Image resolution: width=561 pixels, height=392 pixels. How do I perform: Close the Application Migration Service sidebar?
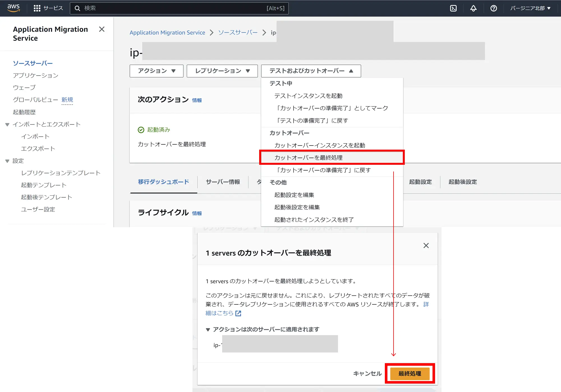pos(102,29)
